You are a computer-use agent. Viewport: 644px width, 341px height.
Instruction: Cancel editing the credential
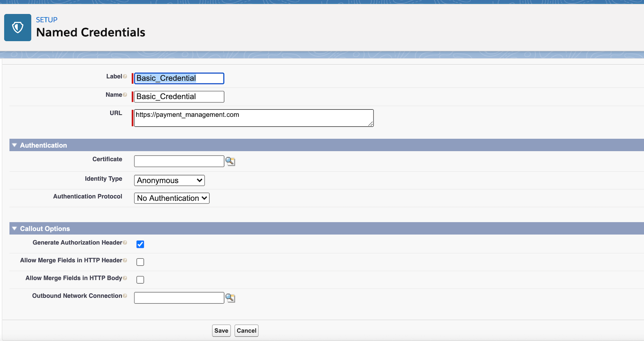pos(246,331)
